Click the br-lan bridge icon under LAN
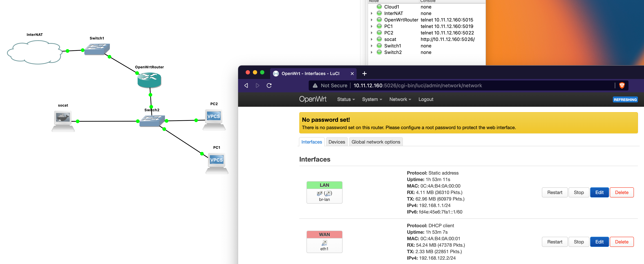The width and height of the screenshot is (644, 264). 324,193
